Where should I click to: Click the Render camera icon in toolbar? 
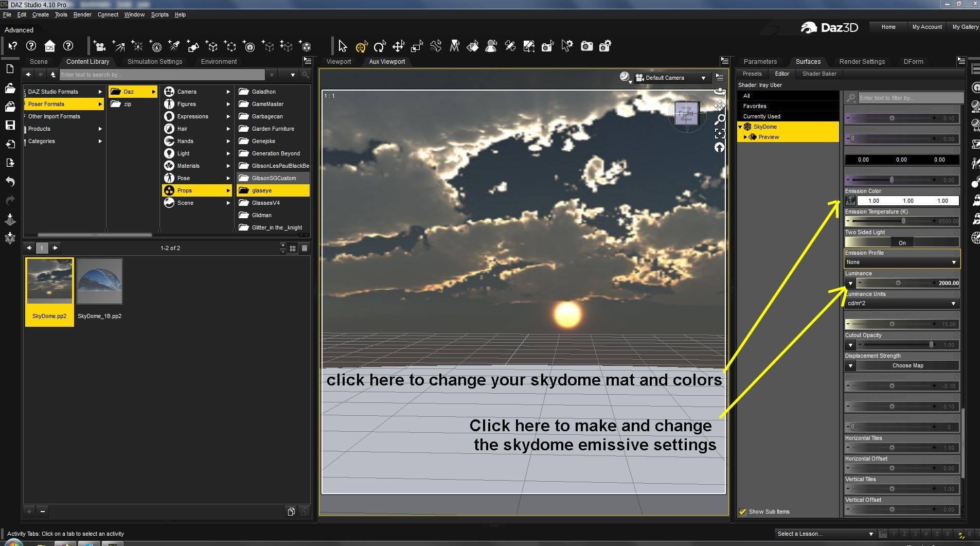[586, 46]
